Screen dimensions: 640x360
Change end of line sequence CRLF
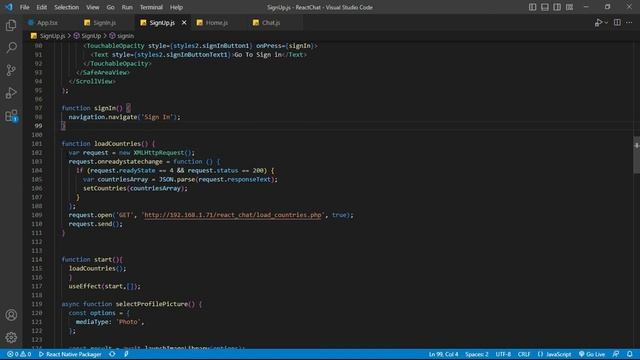[524, 354]
